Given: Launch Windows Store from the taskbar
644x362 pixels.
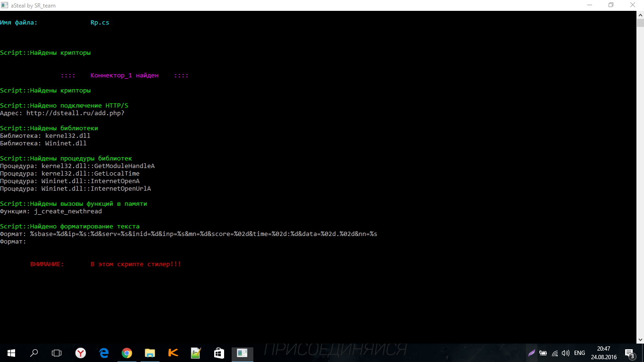Looking at the screenshot, I should [218, 353].
